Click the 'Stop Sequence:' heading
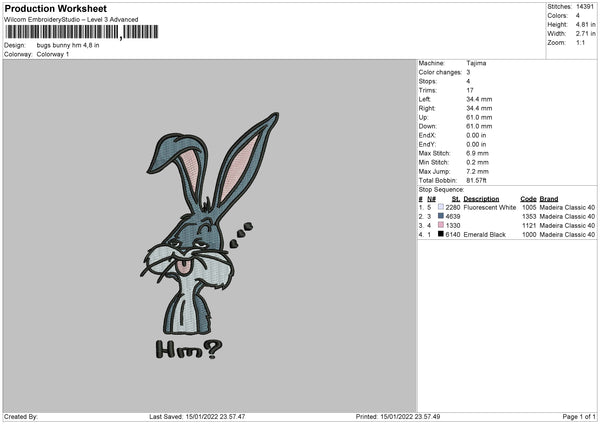This screenshot has width=600, height=424. click(x=441, y=190)
